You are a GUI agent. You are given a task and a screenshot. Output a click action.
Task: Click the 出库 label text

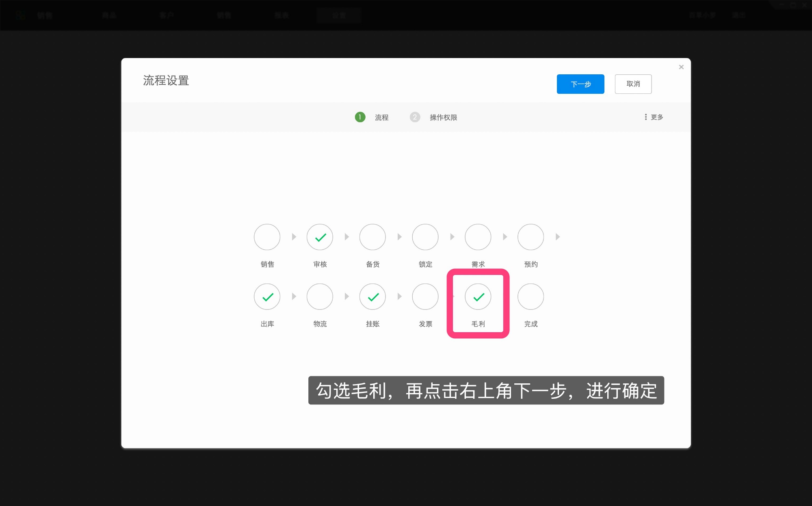267,324
